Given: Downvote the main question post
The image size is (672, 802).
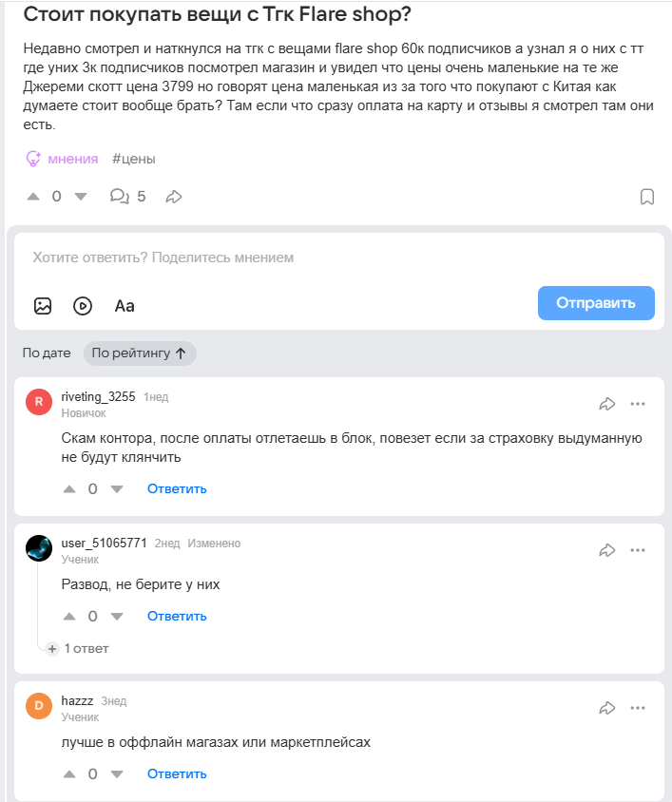Looking at the screenshot, I should [80, 197].
